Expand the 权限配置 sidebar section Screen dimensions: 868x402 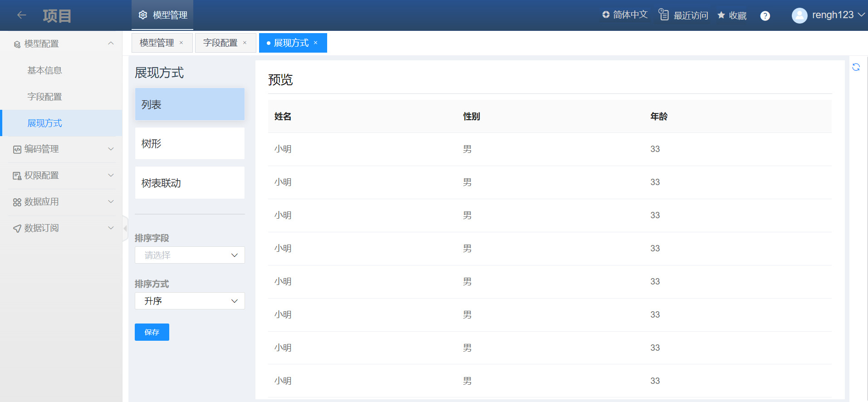tap(61, 176)
